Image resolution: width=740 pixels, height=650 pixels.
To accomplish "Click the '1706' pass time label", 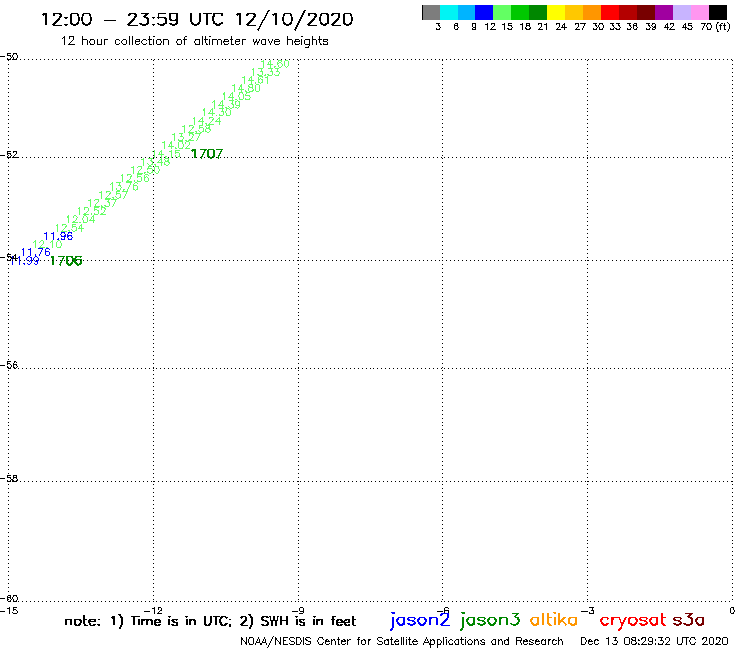I will pos(66,261).
